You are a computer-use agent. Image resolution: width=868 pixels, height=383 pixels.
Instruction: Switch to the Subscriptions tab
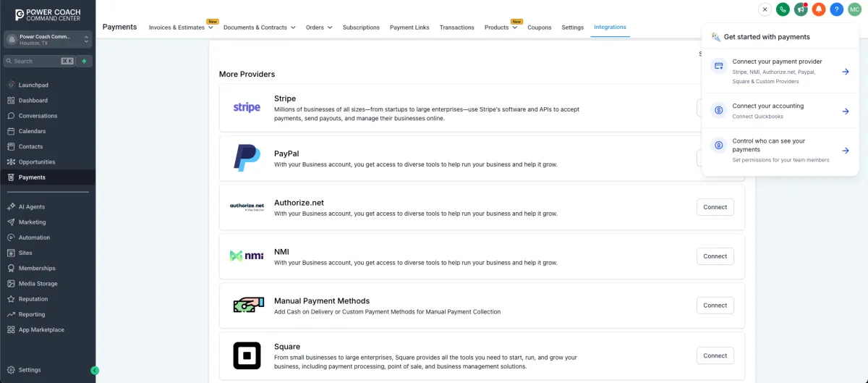pyautogui.click(x=361, y=28)
